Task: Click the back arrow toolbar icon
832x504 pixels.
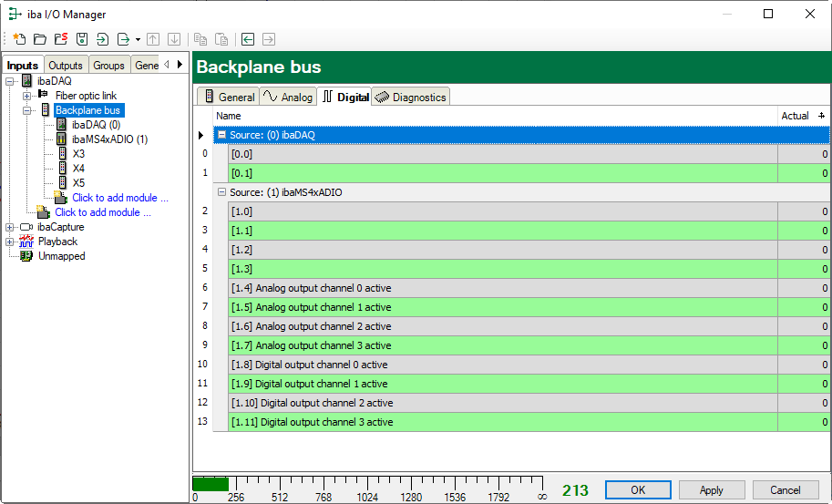Action: point(247,39)
